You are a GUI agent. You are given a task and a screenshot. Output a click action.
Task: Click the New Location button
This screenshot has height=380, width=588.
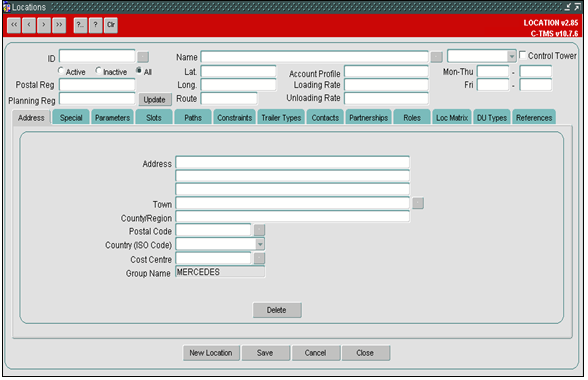point(211,353)
